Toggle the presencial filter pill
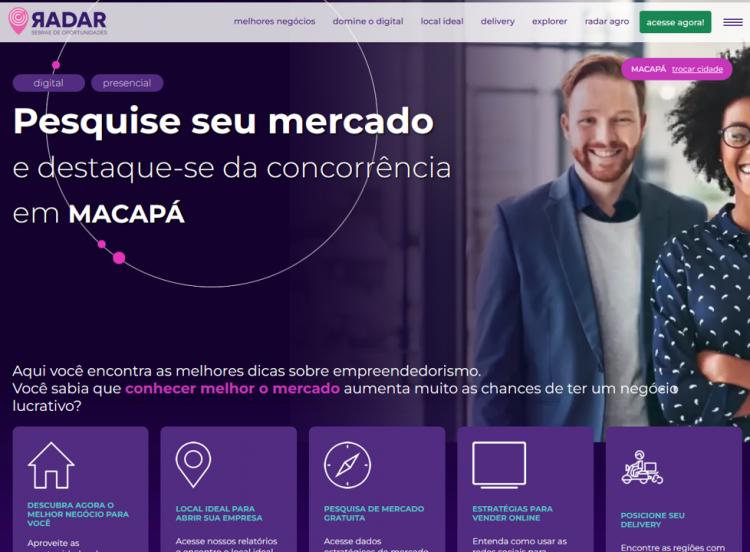 point(127,83)
